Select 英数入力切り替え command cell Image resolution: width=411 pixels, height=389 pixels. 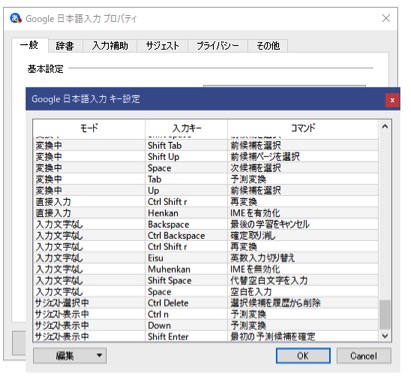click(x=303, y=258)
